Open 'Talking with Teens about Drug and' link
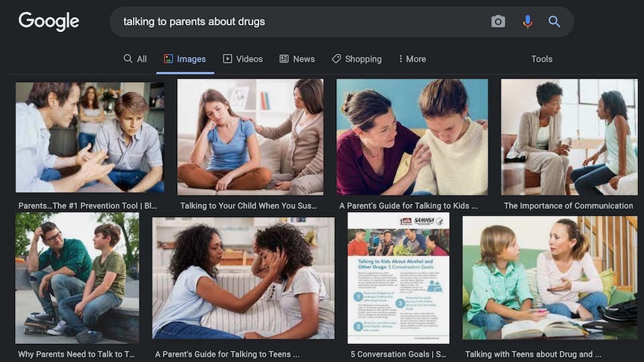The image size is (644, 362). [x=533, y=354]
